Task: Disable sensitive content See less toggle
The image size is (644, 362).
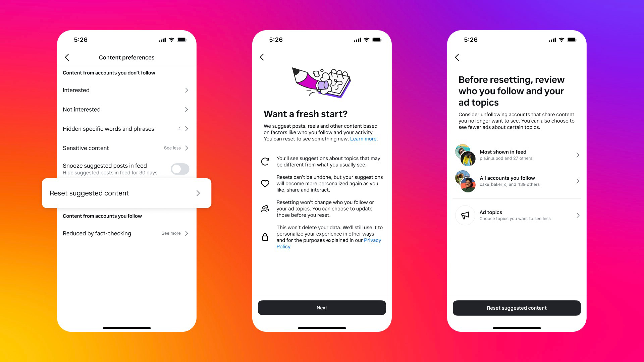Action: coord(172,147)
